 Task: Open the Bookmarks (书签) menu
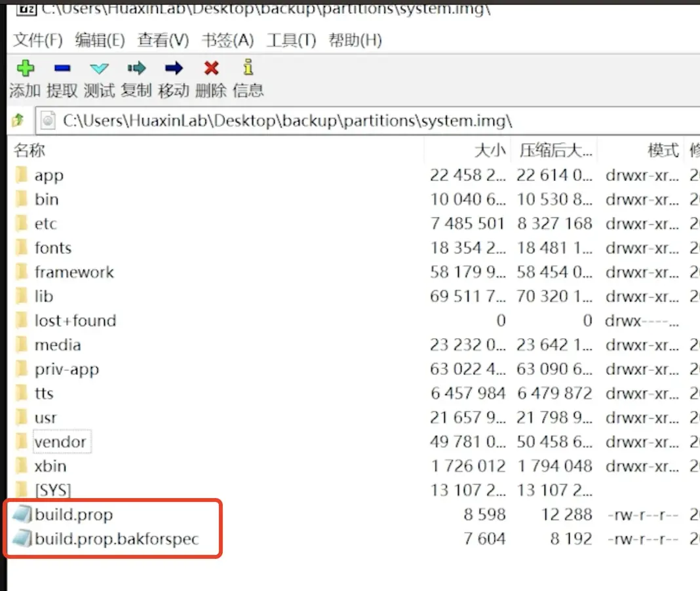pos(227,41)
